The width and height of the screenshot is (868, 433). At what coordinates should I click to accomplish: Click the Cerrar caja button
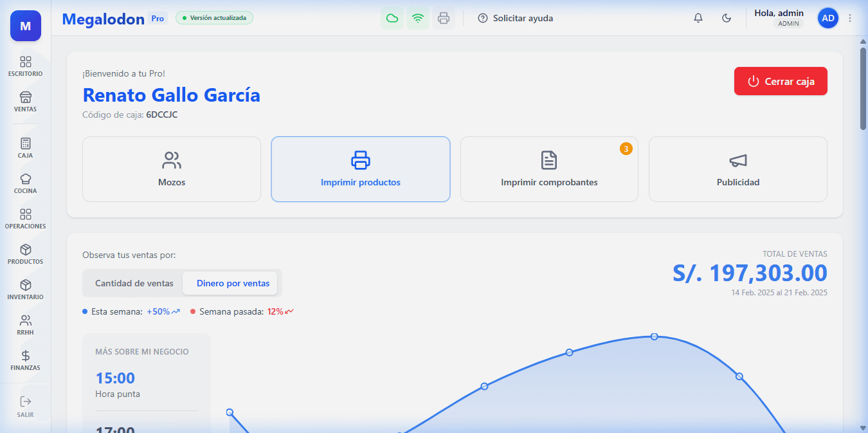click(x=781, y=81)
